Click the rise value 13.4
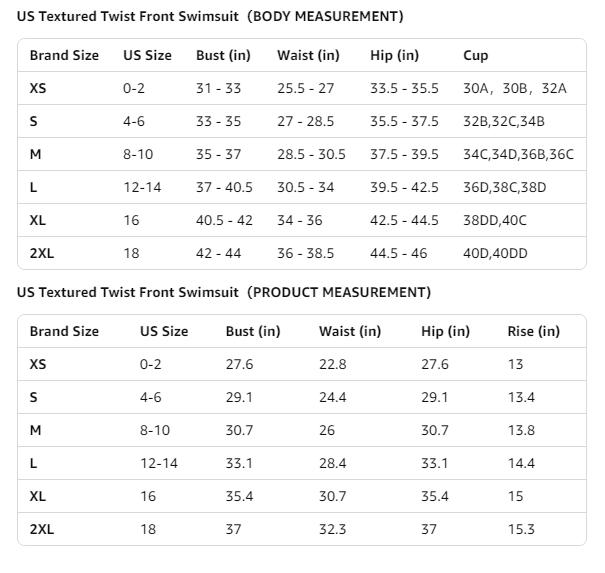Screen dimensions: 605x573 coord(520,397)
